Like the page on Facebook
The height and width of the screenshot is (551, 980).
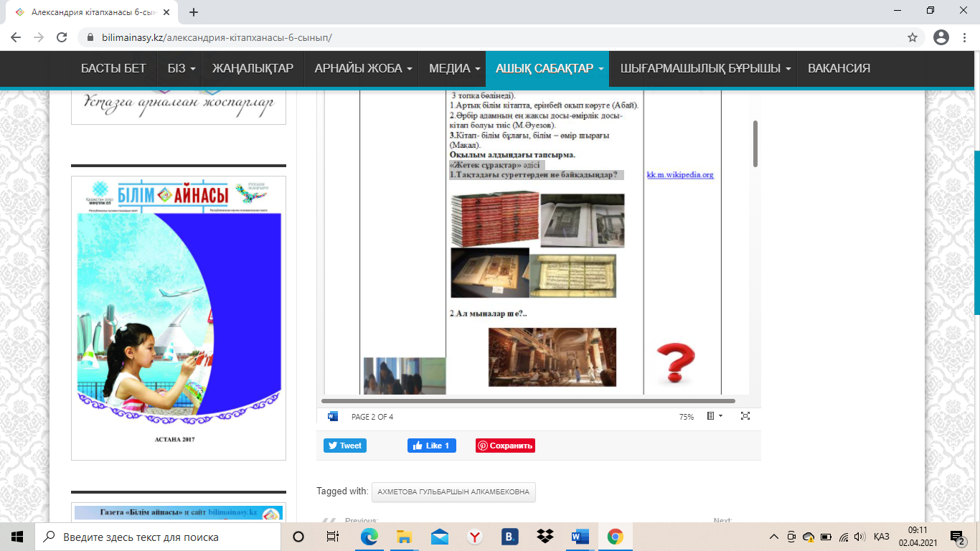pos(432,446)
